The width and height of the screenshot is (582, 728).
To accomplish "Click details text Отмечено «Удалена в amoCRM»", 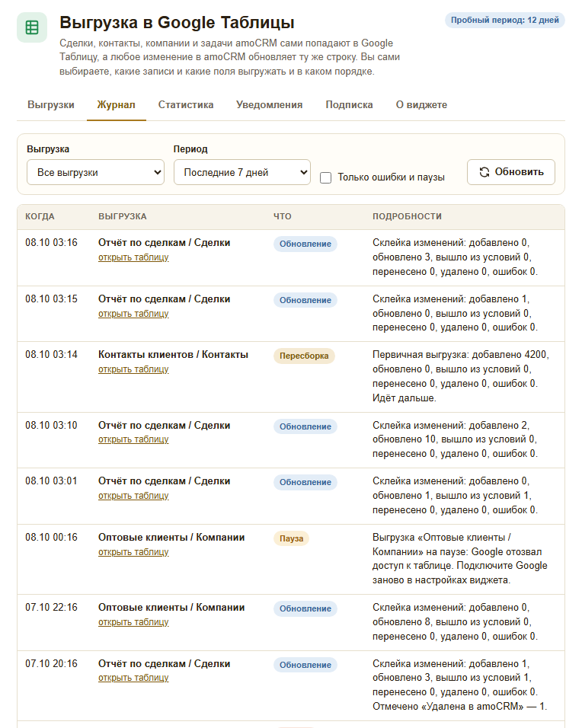I will 460,707.
